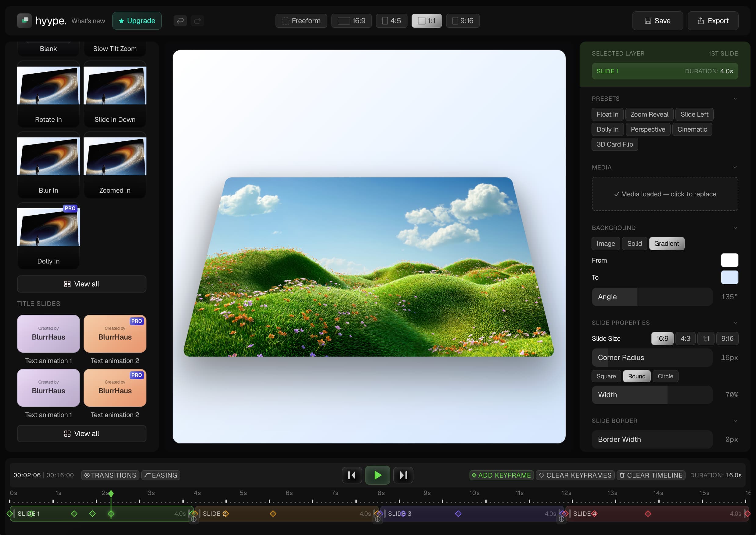Switch canvas to 4:5 aspect ratio
Image resolution: width=756 pixels, height=535 pixels.
pyautogui.click(x=391, y=21)
